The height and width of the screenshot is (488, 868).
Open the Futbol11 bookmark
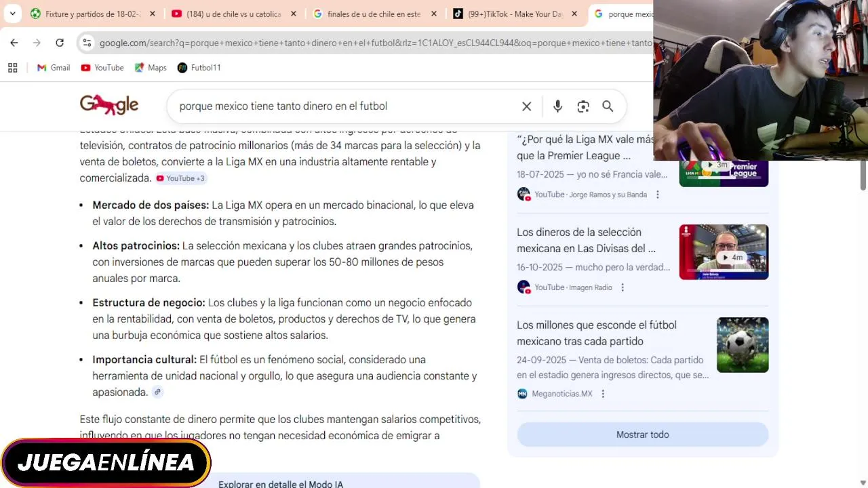coord(199,68)
